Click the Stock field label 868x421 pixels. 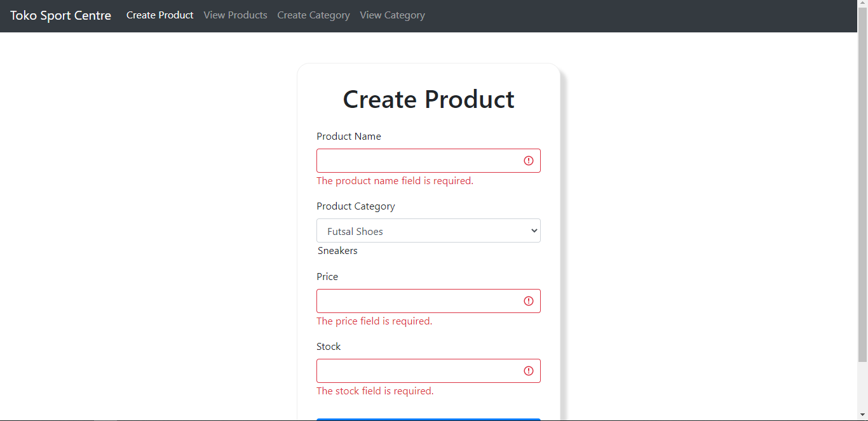click(329, 347)
